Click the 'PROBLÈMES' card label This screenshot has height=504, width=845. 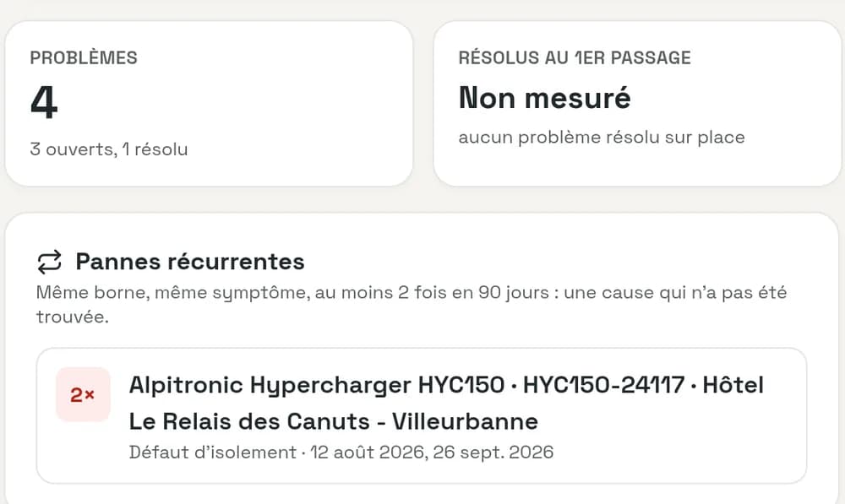tap(84, 57)
